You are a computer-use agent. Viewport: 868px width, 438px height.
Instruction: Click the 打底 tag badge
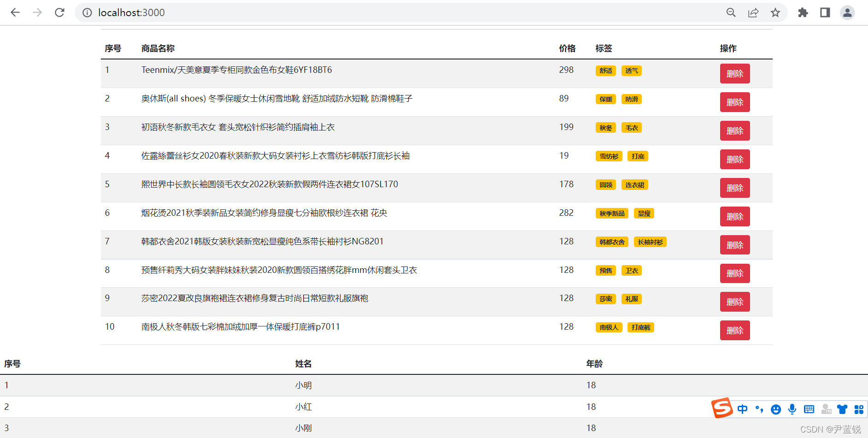point(638,156)
